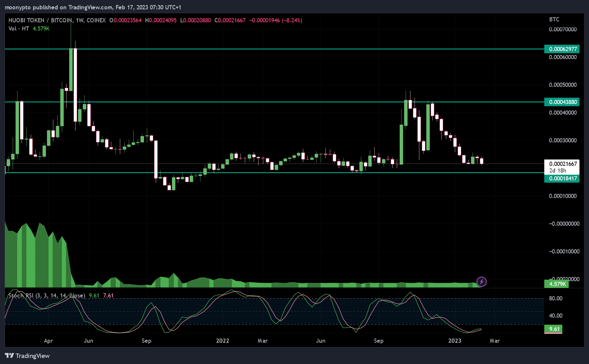Click the high price value H0.00024095
Viewport: 589px width, 364px height.
pos(161,20)
